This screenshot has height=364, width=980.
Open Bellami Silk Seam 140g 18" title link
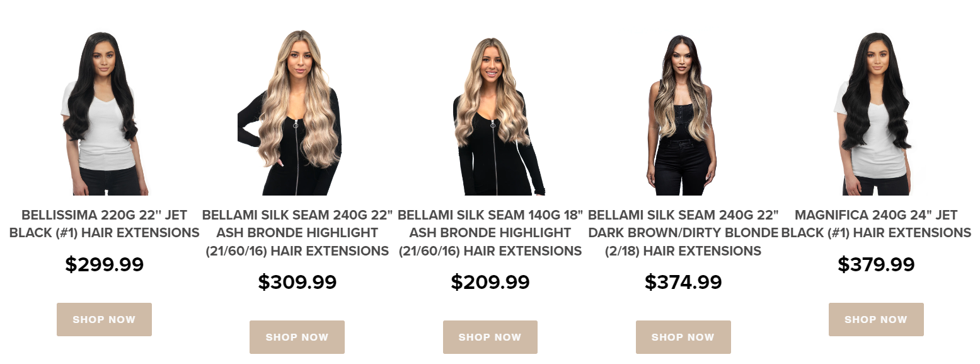[x=490, y=233]
